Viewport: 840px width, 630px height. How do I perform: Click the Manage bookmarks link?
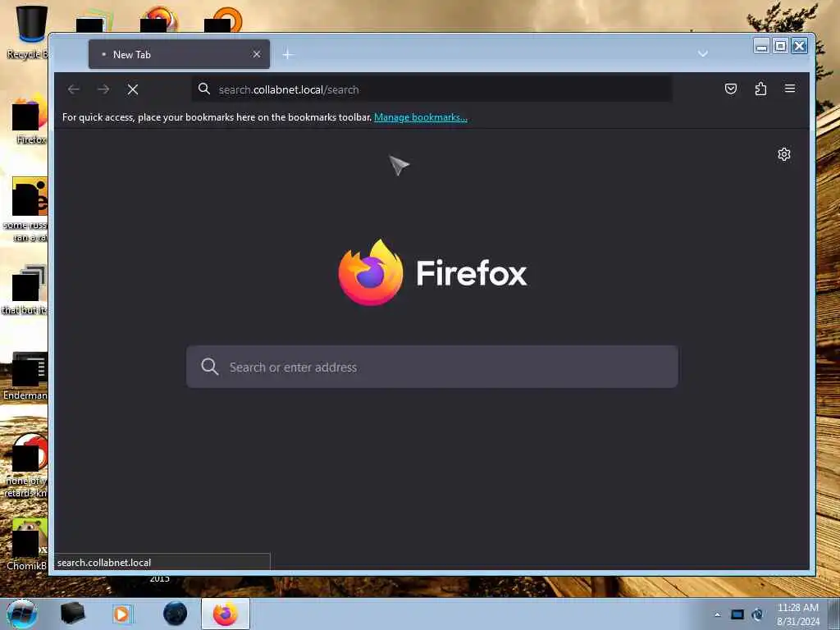(421, 117)
